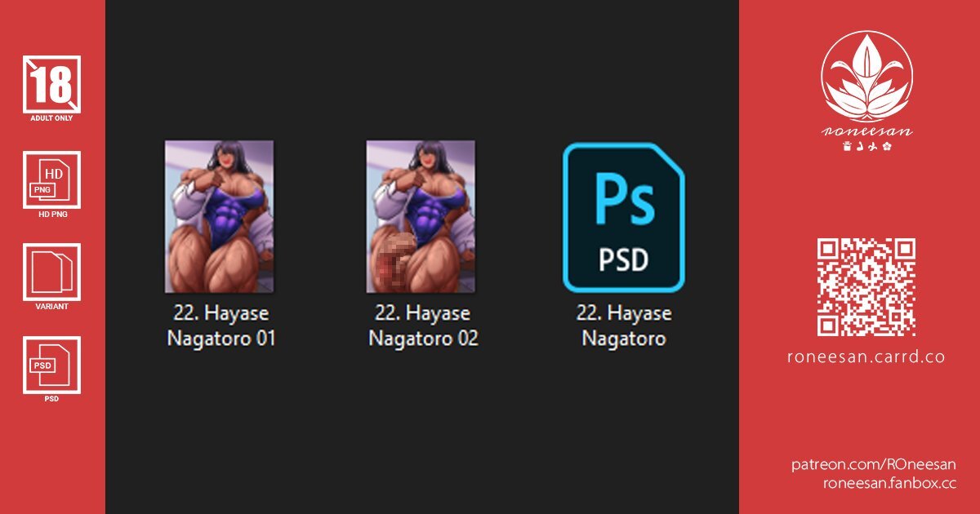Viewport: 980px width, 514px height.
Task: Click the 'PSD' label under sidebar icon
Action: tap(51, 399)
